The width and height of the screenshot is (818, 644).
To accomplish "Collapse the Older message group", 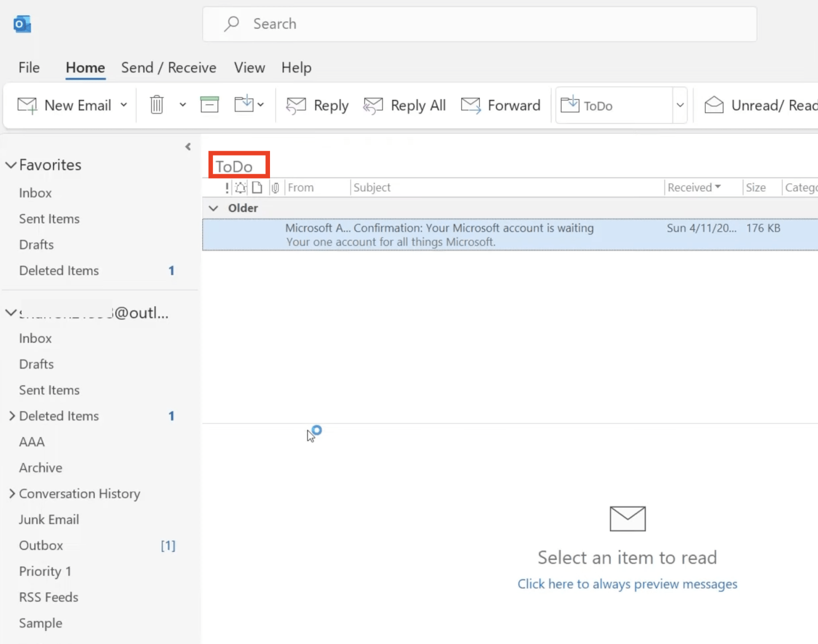I will [213, 208].
